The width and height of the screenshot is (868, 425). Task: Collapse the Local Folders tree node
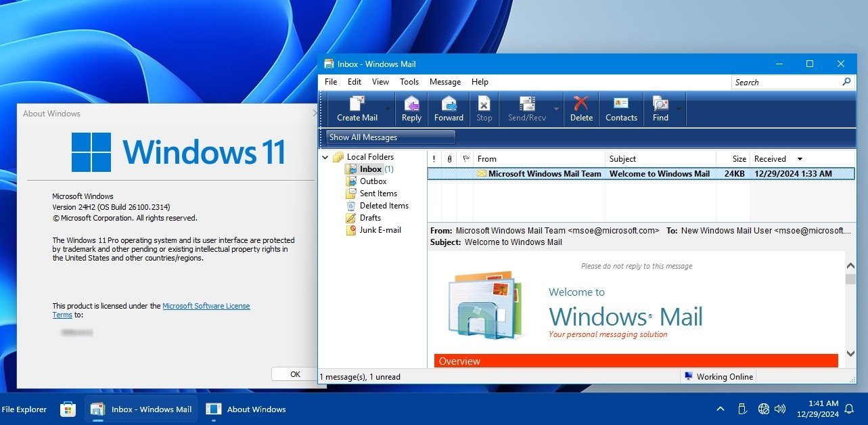[x=325, y=157]
